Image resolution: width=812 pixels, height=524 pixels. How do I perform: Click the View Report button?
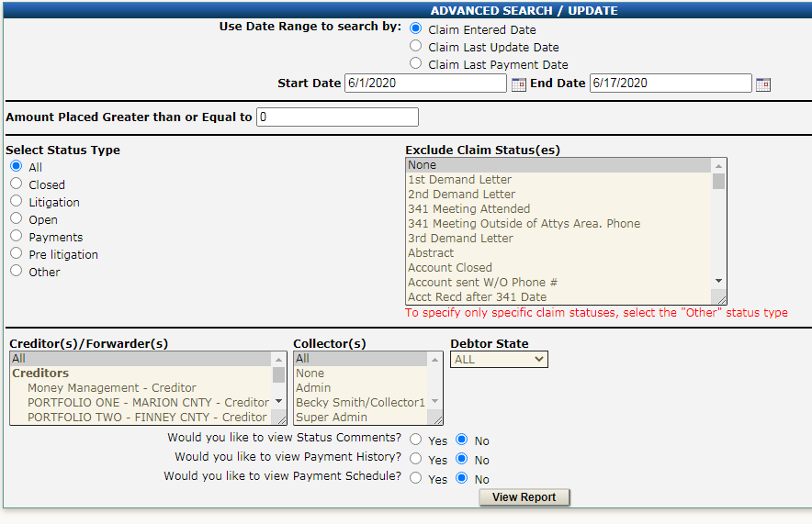pyautogui.click(x=524, y=497)
